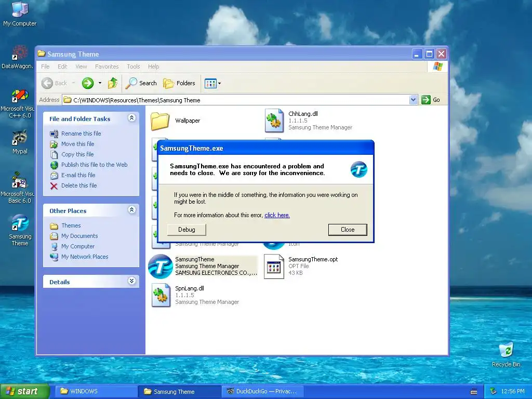Click the Back navigation button
The image size is (532, 399).
55,83
